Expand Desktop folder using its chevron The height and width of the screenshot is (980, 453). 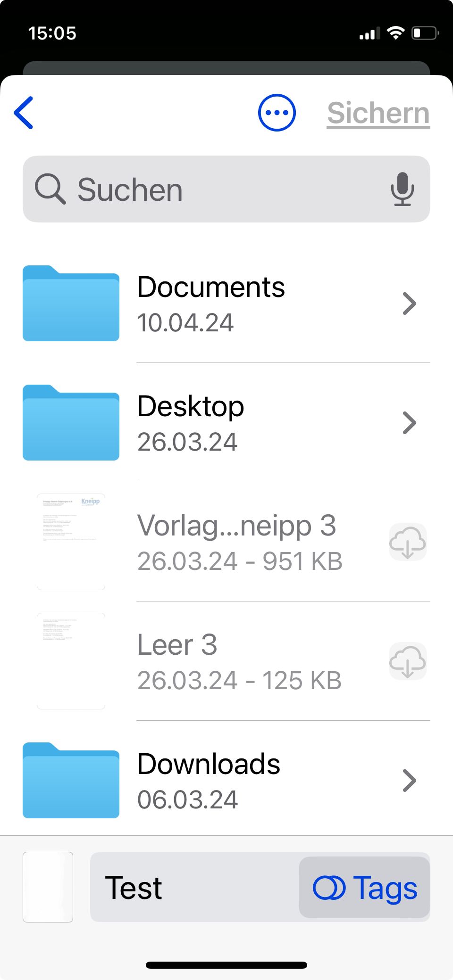point(409,423)
